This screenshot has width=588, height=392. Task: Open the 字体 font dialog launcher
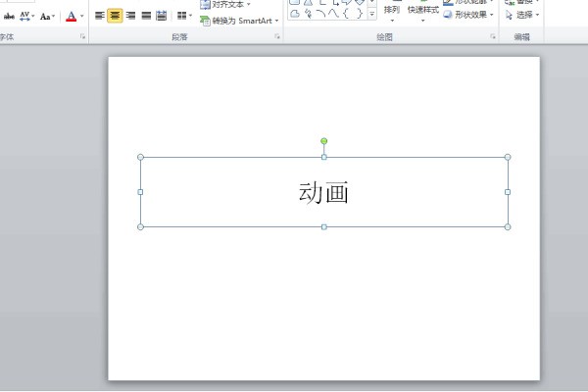pyautogui.click(x=82, y=36)
